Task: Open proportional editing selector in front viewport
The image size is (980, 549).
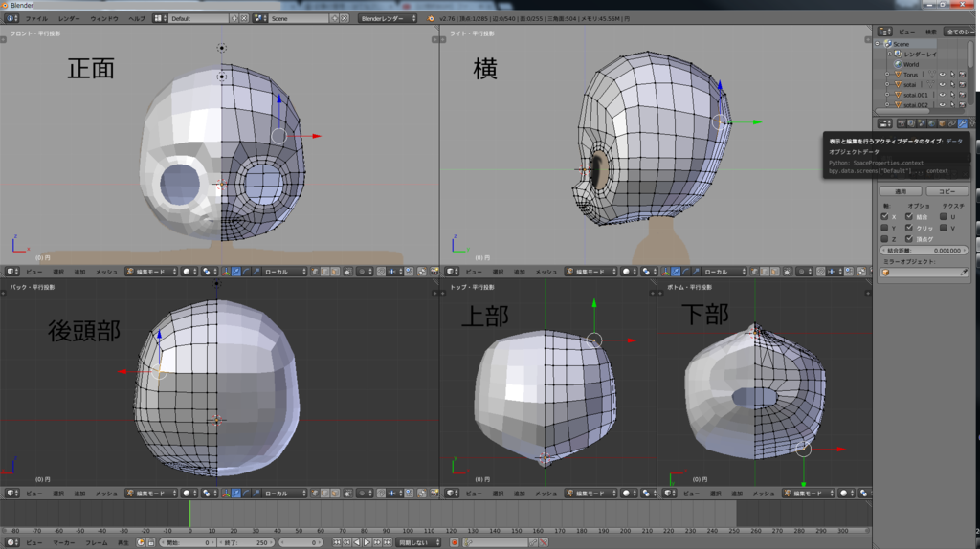Action: click(x=365, y=272)
